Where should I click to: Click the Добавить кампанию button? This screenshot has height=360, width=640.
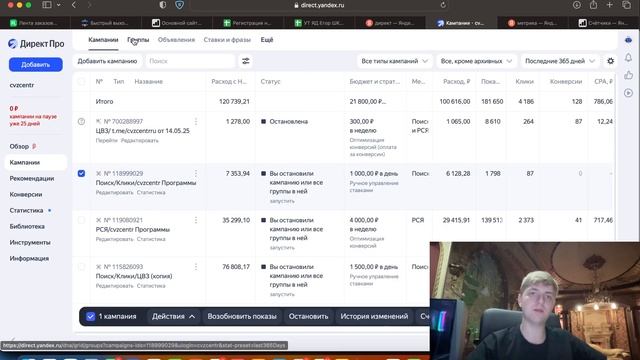[x=107, y=61]
